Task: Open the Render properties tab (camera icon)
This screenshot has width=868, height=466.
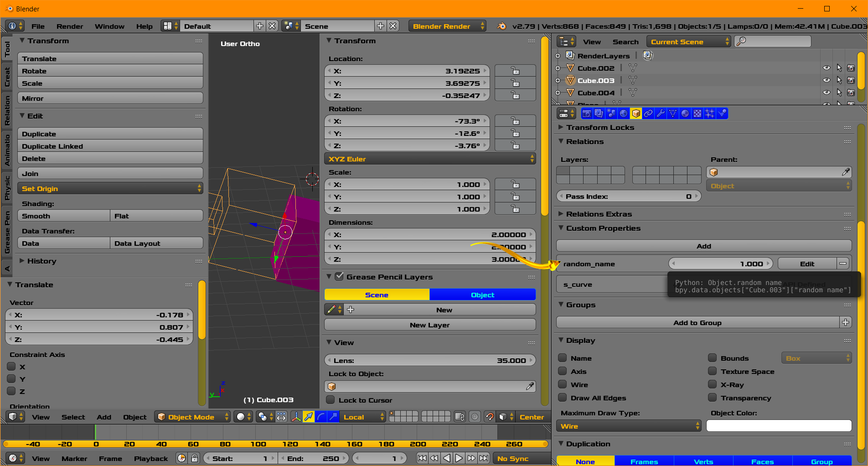Action: coord(587,114)
